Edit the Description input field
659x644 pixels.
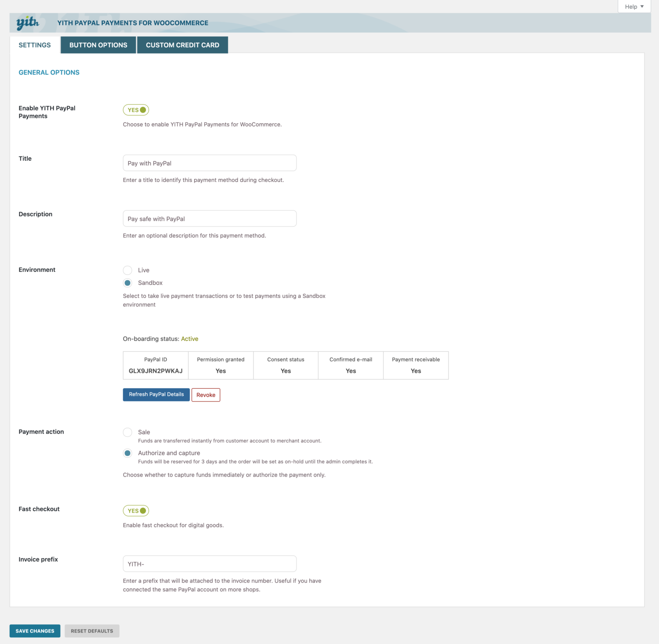click(x=210, y=219)
